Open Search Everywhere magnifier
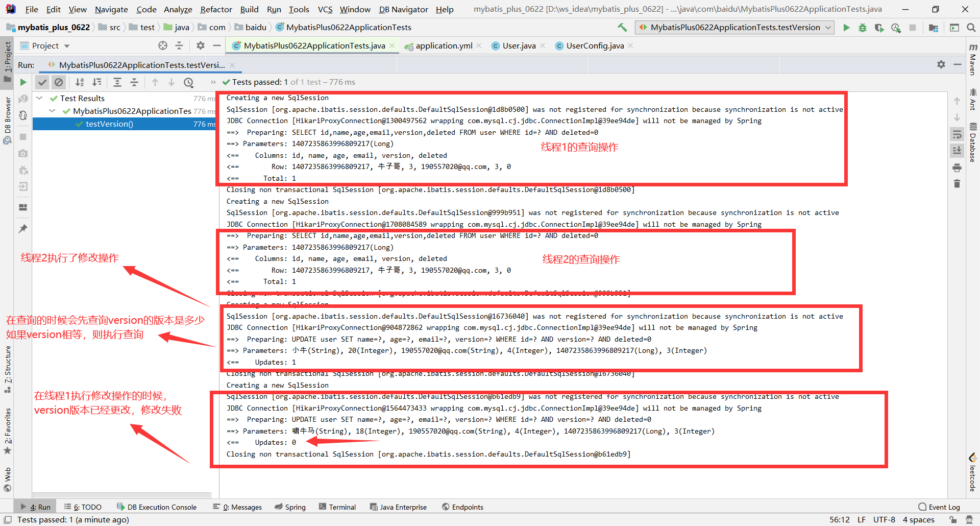The image size is (980, 526). click(971, 28)
